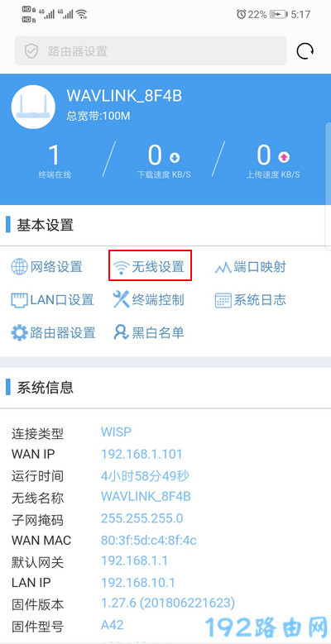This screenshot has height=644, width=331.
Task: Tap the upload speed arrow icon
Action: coord(284,157)
